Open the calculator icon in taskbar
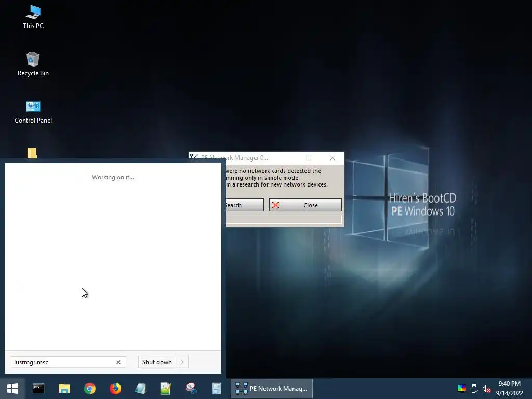532x399 pixels. pos(217,389)
